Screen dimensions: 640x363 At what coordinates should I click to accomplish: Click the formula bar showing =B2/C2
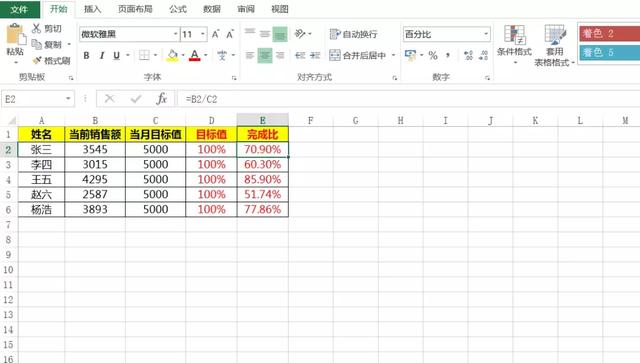coord(408,99)
